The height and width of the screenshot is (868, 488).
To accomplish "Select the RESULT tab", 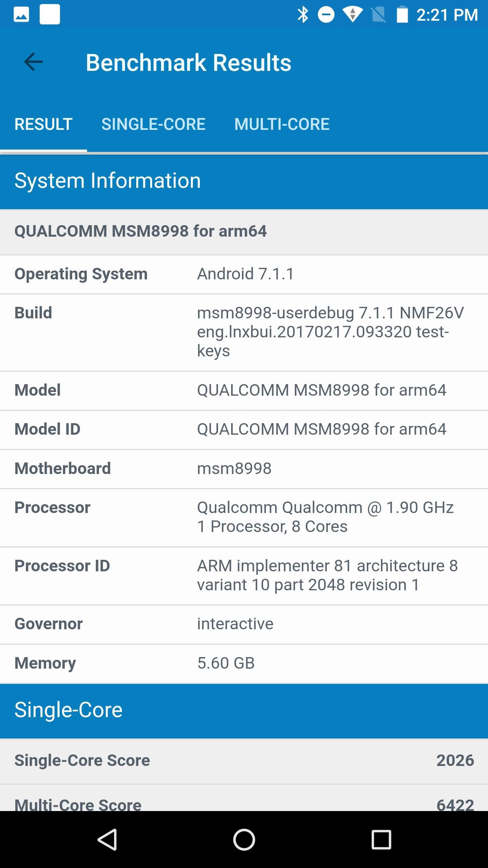I will [43, 124].
